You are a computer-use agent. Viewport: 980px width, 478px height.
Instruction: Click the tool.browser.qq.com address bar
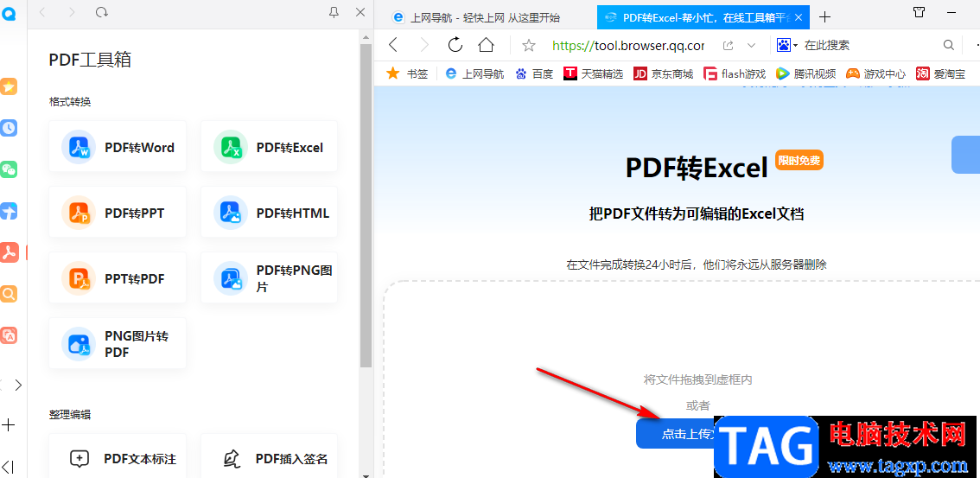point(628,45)
